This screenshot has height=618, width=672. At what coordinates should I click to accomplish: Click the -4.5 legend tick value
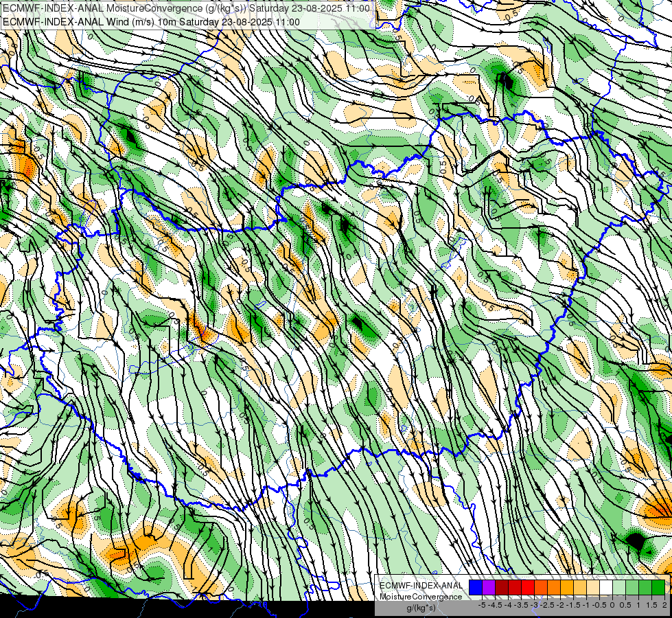coord(495,605)
